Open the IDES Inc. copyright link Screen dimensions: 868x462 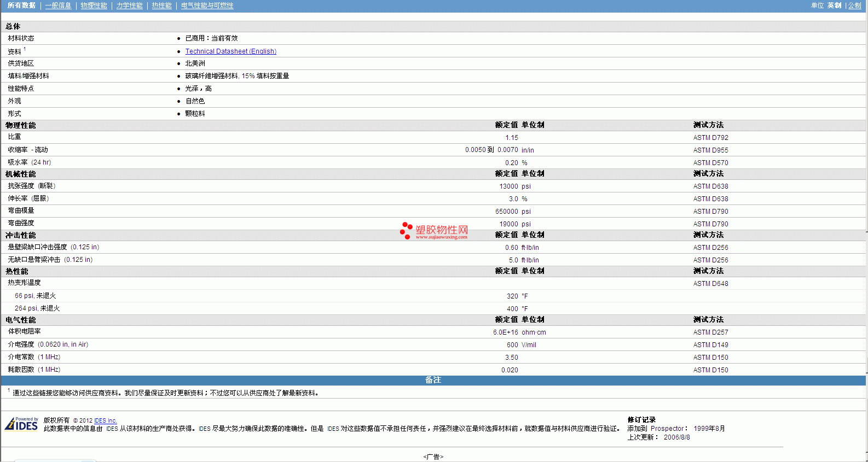click(x=106, y=420)
